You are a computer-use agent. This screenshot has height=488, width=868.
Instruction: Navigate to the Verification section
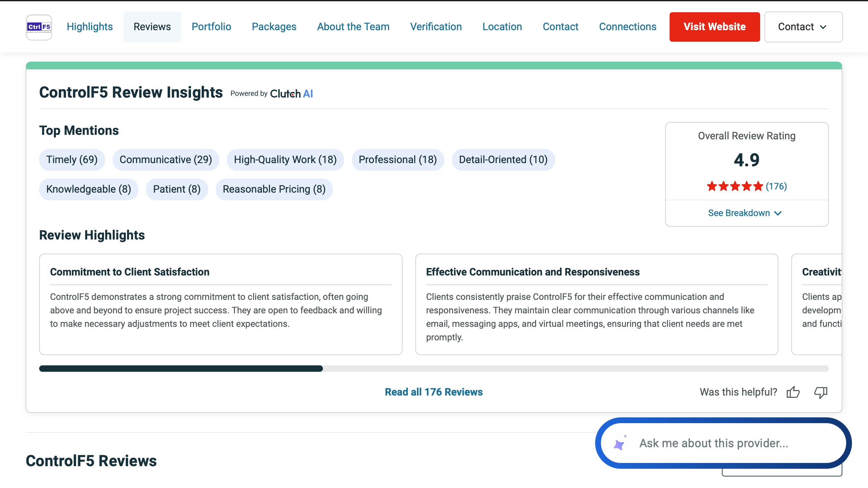pyautogui.click(x=436, y=27)
